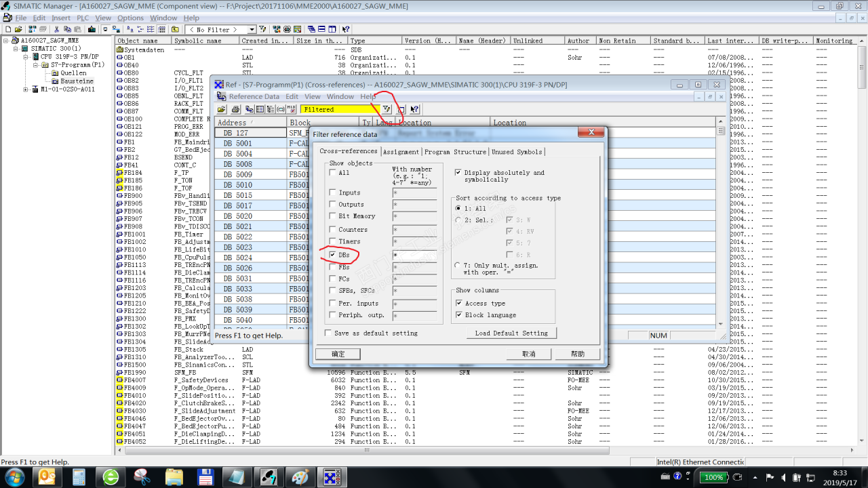Viewport: 868px width, 488px height.
Task: Switch to the Program Structure tab
Action: click(x=456, y=152)
